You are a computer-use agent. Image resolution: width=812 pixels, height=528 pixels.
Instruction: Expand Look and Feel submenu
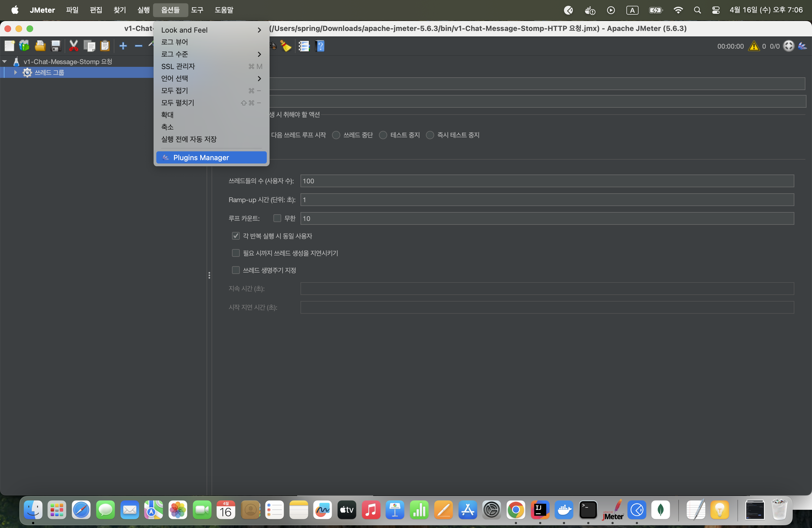tap(211, 30)
